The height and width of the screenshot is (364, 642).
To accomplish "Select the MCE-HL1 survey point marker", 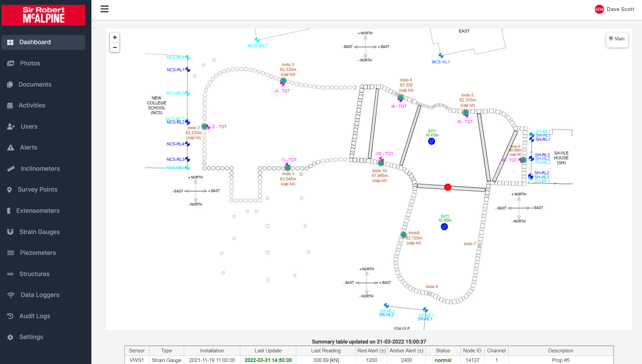I will tap(441, 56).
